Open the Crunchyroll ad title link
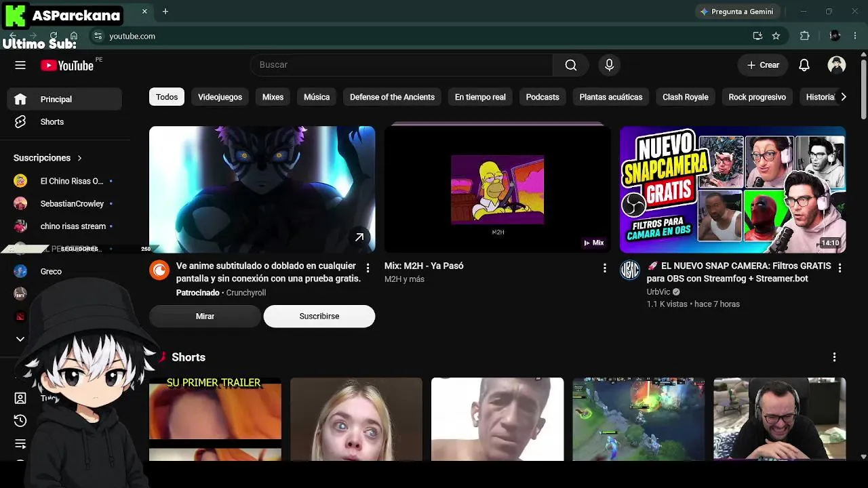Image resolution: width=868 pixels, height=488 pixels. point(269,272)
